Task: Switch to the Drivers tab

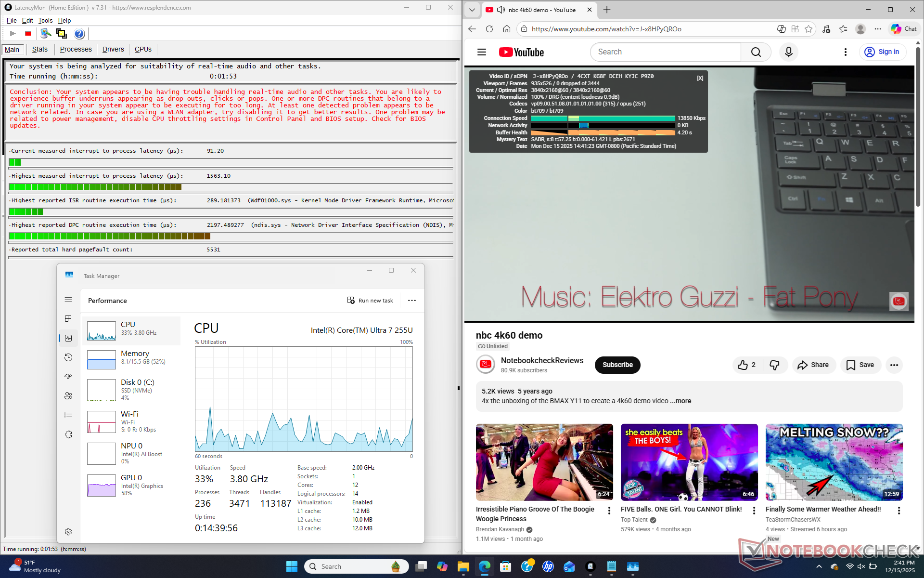Action: [x=113, y=49]
